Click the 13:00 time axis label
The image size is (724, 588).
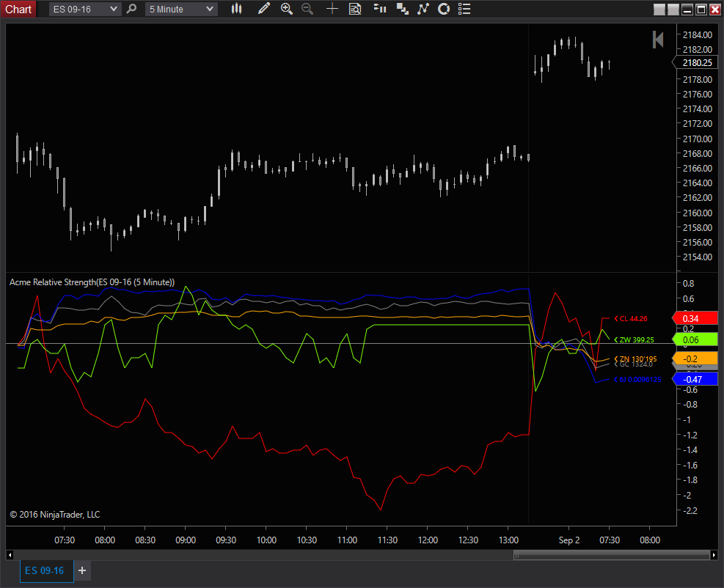point(508,540)
